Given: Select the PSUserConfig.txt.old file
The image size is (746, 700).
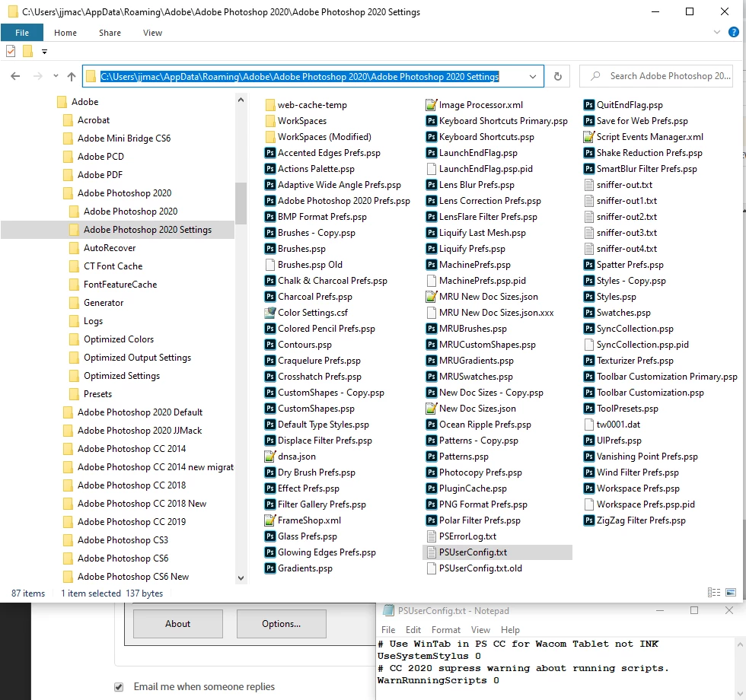Looking at the screenshot, I should tap(480, 568).
